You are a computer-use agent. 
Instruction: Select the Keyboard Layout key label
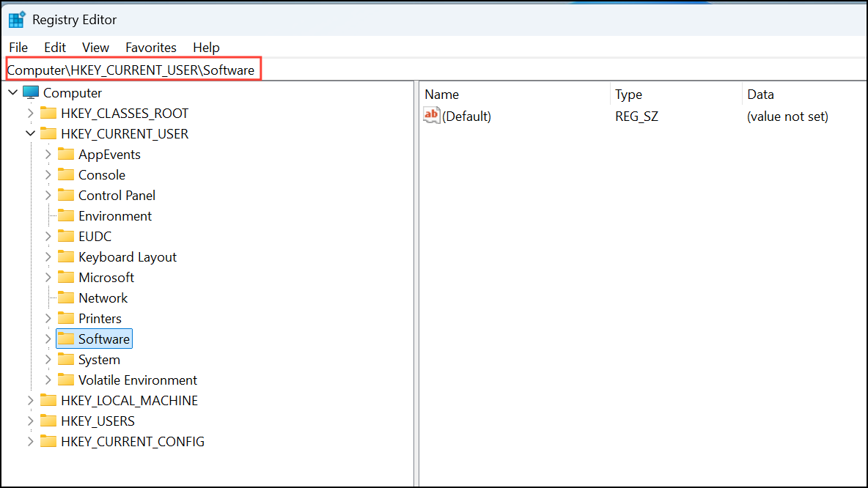(x=128, y=256)
